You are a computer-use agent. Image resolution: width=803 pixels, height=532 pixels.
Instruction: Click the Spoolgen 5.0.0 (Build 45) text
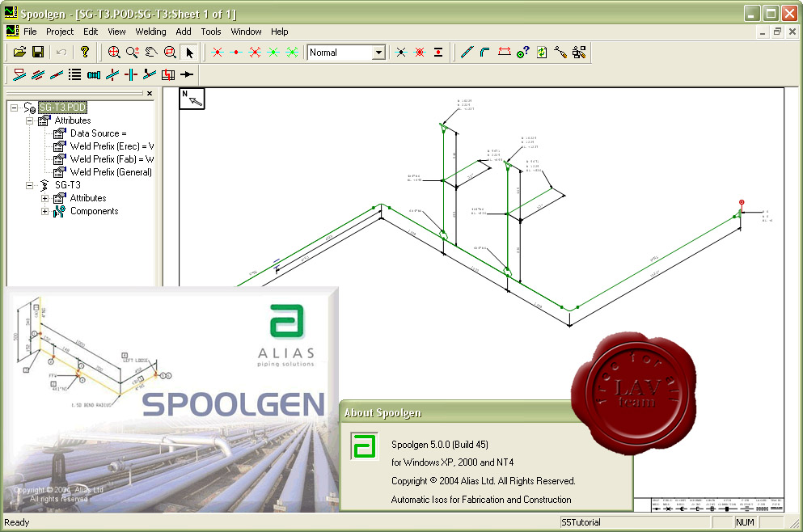pyautogui.click(x=440, y=445)
